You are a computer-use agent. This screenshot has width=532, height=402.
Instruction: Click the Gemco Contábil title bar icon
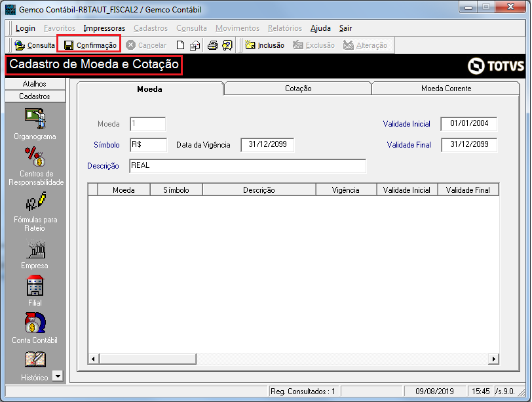[x=10, y=9]
